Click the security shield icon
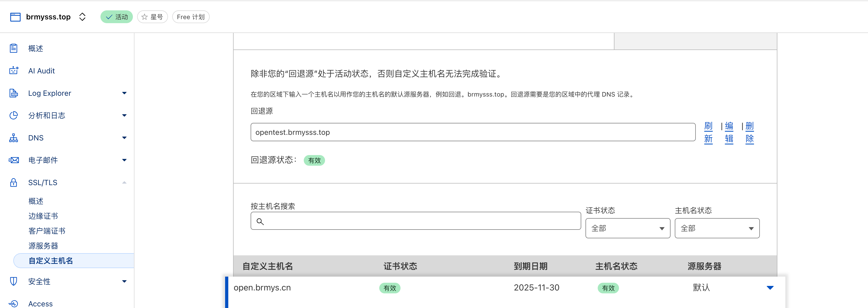Viewport: 868px width, 308px height. (x=14, y=281)
